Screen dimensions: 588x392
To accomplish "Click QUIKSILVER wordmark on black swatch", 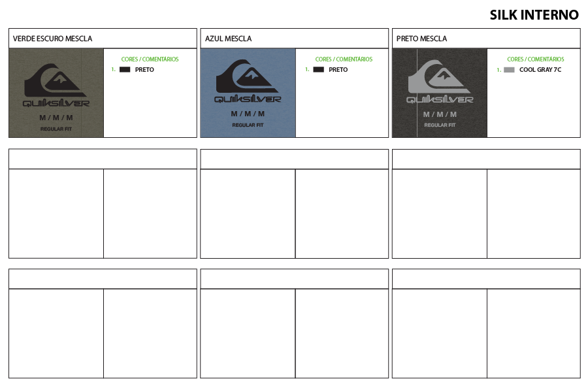I will point(440,100).
